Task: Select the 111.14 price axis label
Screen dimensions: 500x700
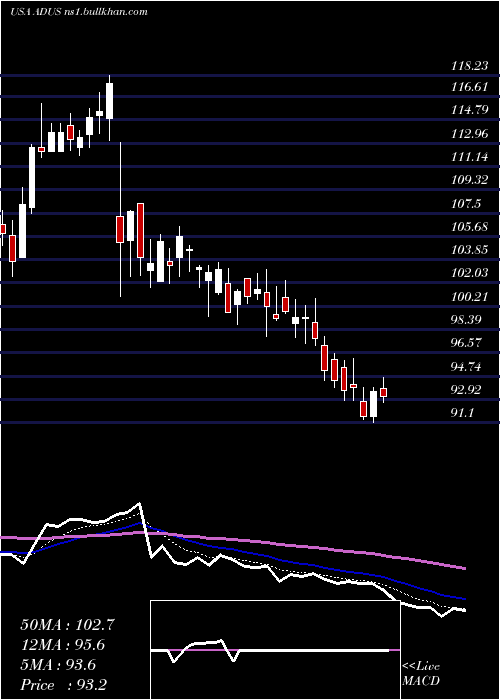Action: point(469,157)
